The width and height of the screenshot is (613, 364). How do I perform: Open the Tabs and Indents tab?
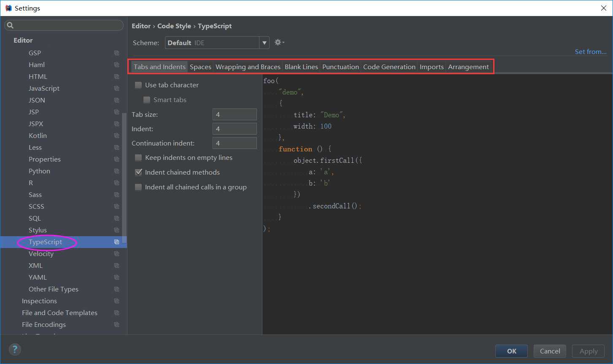tap(159, 67)
